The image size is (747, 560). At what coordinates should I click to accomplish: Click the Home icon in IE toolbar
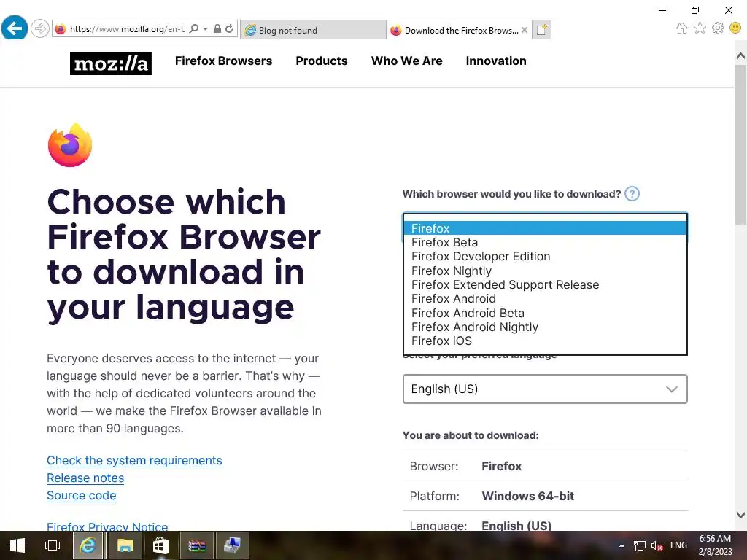[x=682, y=28]
